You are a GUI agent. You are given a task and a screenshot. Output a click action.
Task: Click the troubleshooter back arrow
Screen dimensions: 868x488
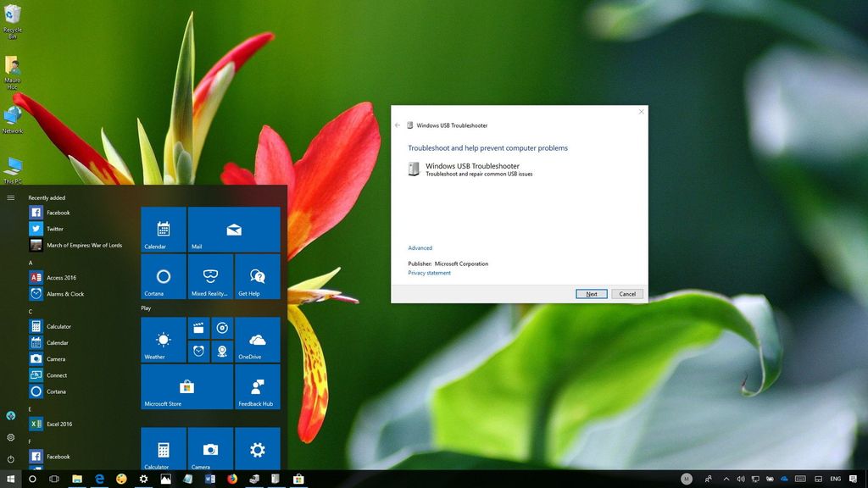pyautogui.click(x=398, y=125)
